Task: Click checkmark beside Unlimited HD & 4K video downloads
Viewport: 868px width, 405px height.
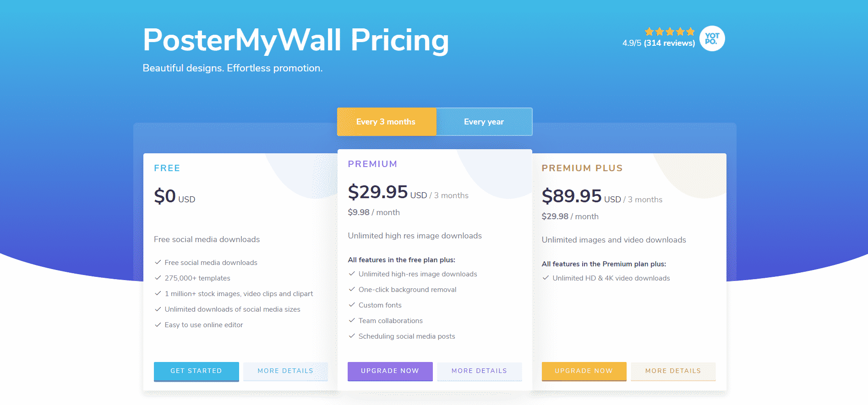Action: tap(546, 278)
